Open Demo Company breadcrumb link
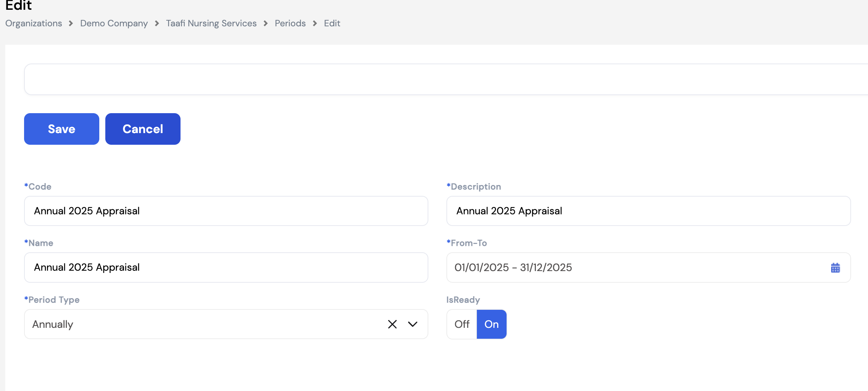This screenshot has width=868, height=391. pos(114,23)
